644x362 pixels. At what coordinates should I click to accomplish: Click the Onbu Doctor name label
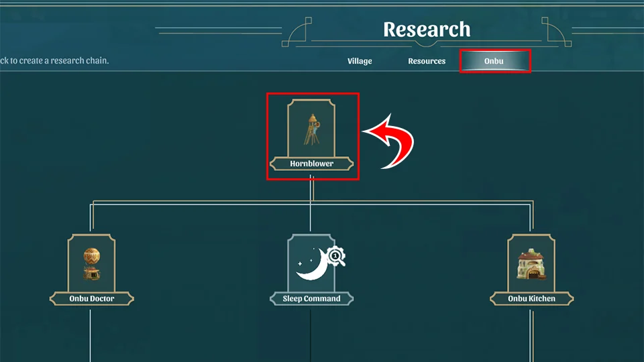92,299
